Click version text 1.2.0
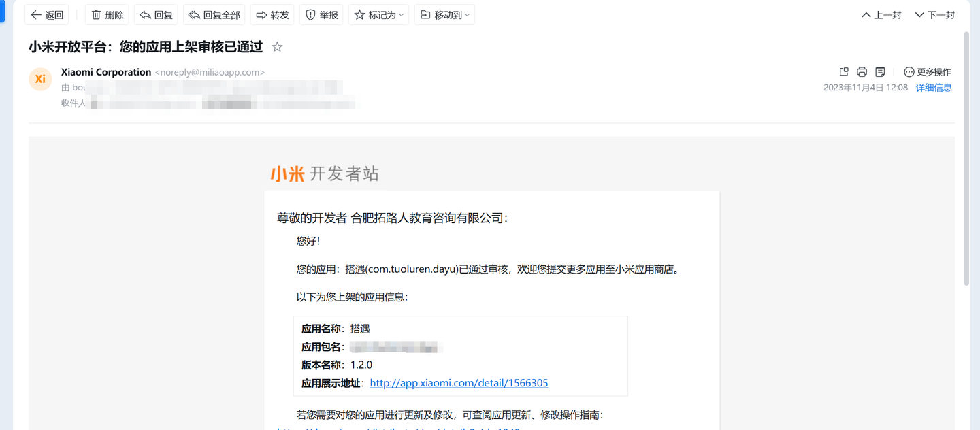Image resolution: width=980 pixels, height=430 pixels. pyautogui.click(x=361, y=365)
